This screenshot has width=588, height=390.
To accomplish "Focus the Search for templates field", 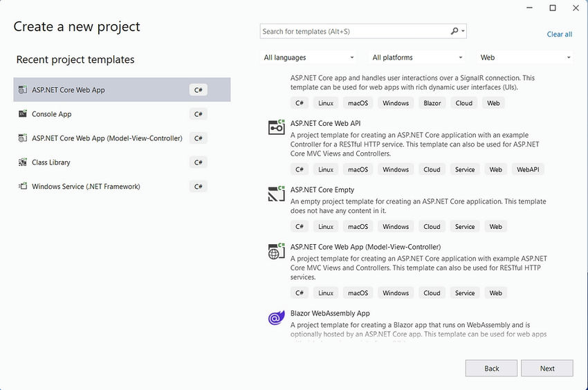I will [x=354, y=32].
